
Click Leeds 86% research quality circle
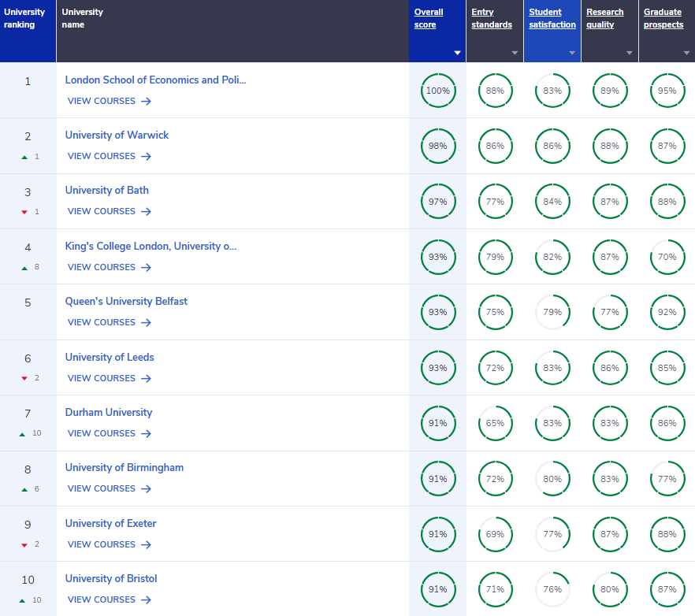coord(610,368)
